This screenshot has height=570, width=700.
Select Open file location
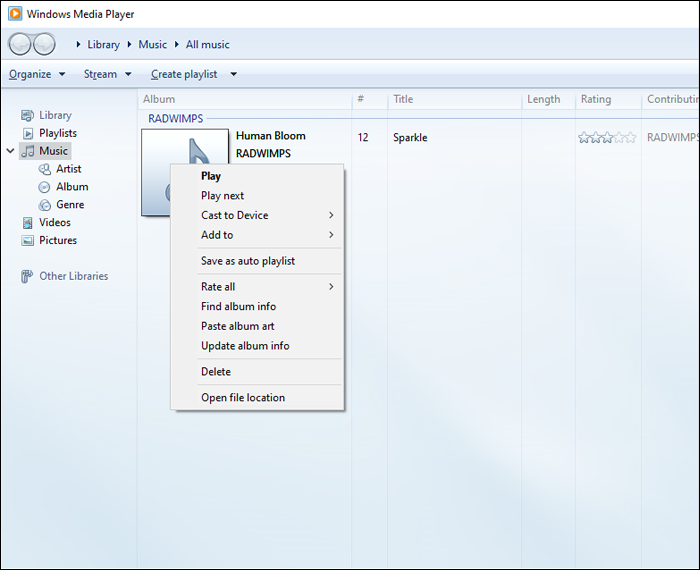[x=257, y=397]
